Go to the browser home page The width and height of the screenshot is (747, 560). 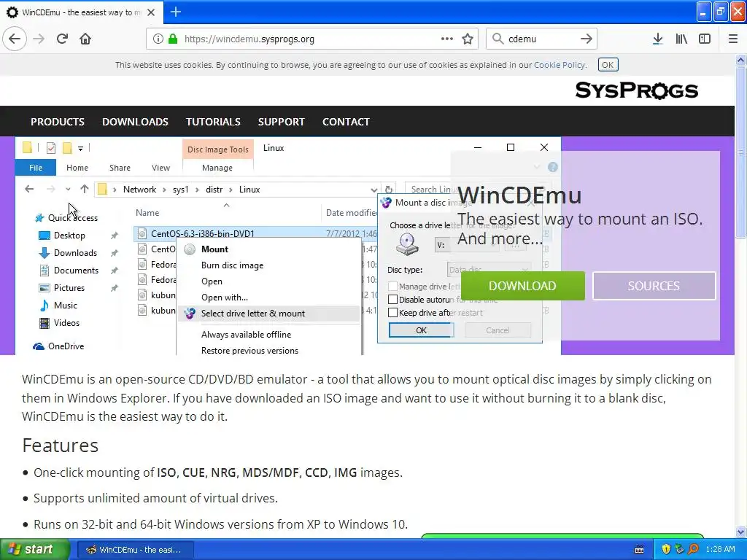pos(85,39)
